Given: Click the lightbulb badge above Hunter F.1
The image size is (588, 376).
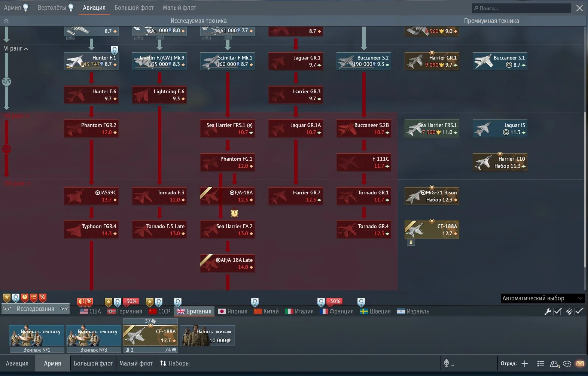Looking at the screenshot, I should click(114, 49).
